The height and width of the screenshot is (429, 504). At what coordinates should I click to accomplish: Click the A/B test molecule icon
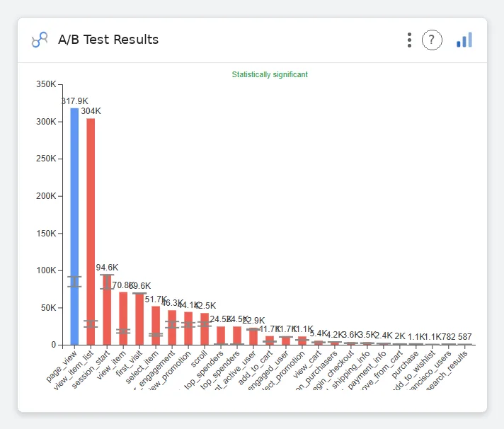point(40,40)
